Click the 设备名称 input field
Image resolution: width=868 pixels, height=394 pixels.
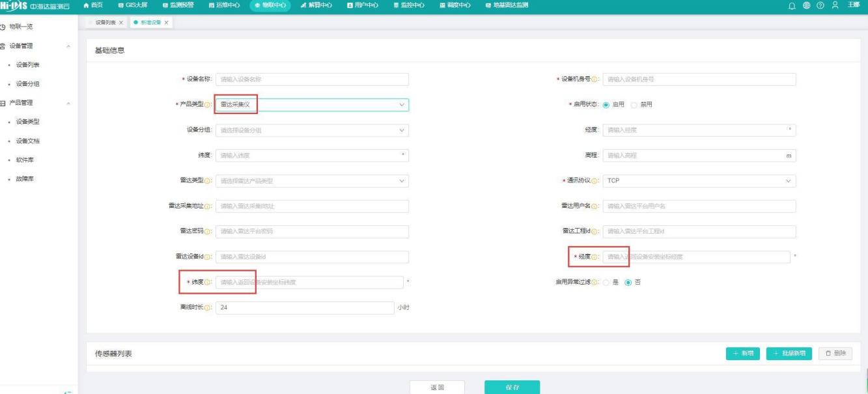point(312,79)
